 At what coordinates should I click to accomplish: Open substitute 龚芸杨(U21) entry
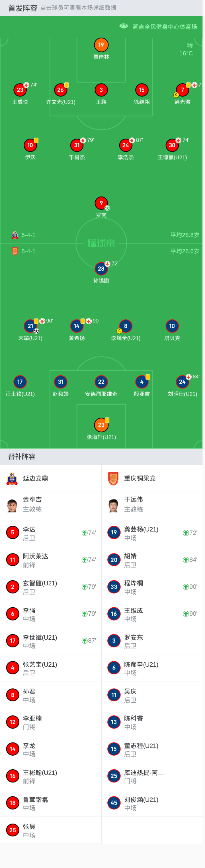coord(152,533)
